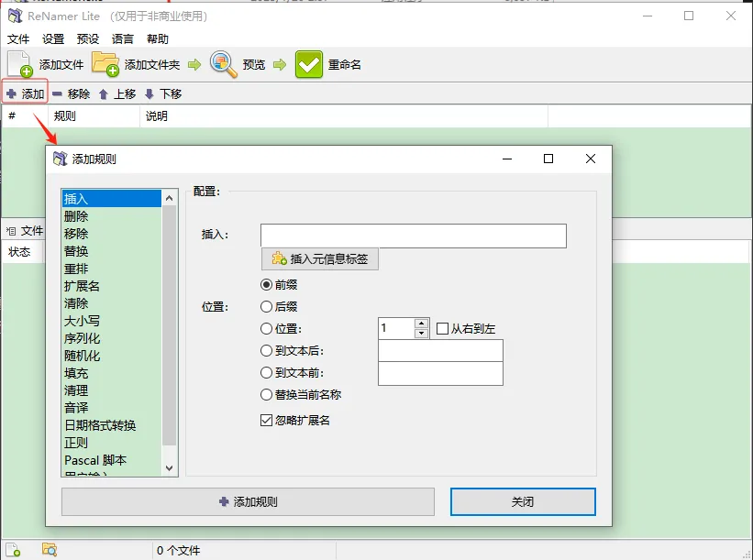Image resolution: width=753 pixels, height=560 pixels.
Task: Select the 填充 rule type
Action: point(111,373)
